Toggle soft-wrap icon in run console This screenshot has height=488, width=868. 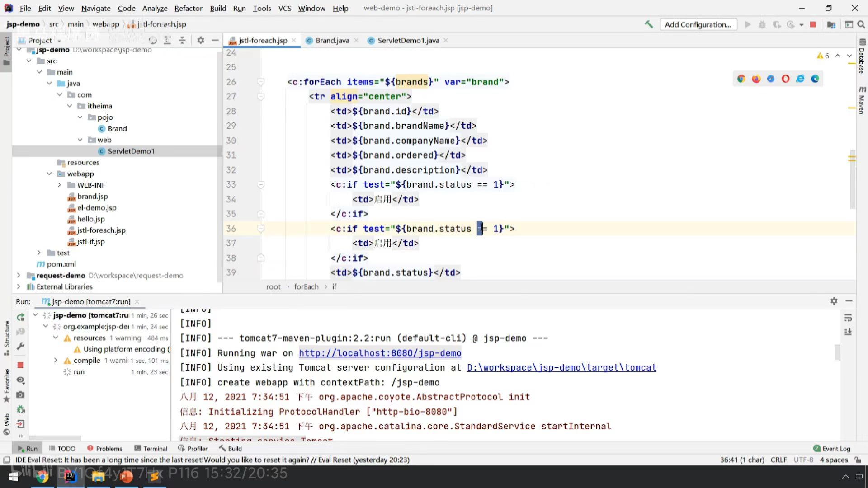click(848, 318)
